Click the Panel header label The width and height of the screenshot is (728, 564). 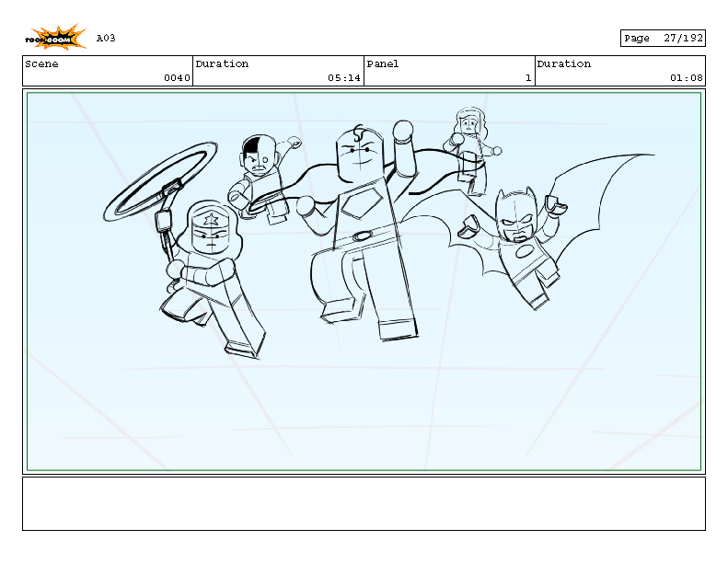tap(383, 64)
